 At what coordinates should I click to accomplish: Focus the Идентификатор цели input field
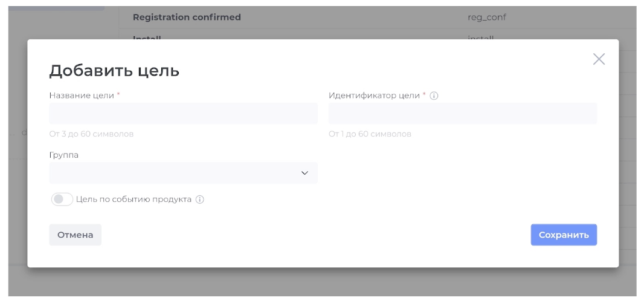point(463,114)
